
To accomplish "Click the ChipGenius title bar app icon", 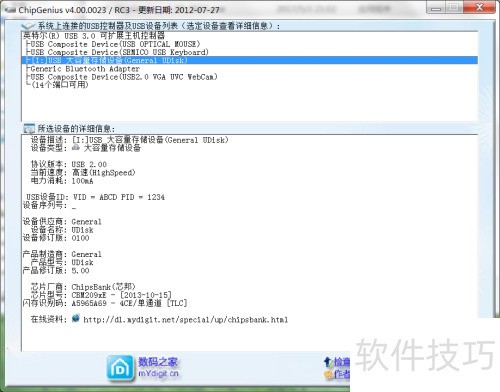I will (x=11, y=10).
